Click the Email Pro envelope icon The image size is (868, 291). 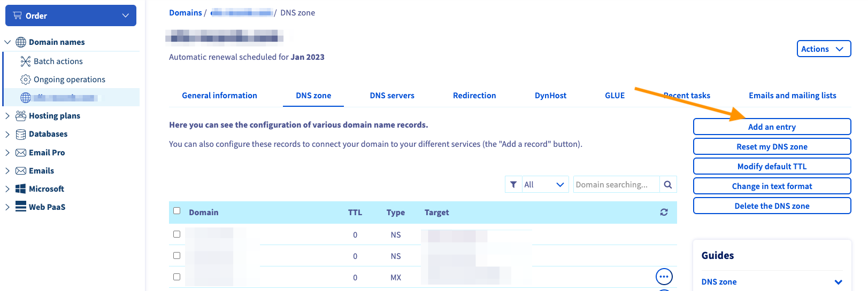[21, 153]
